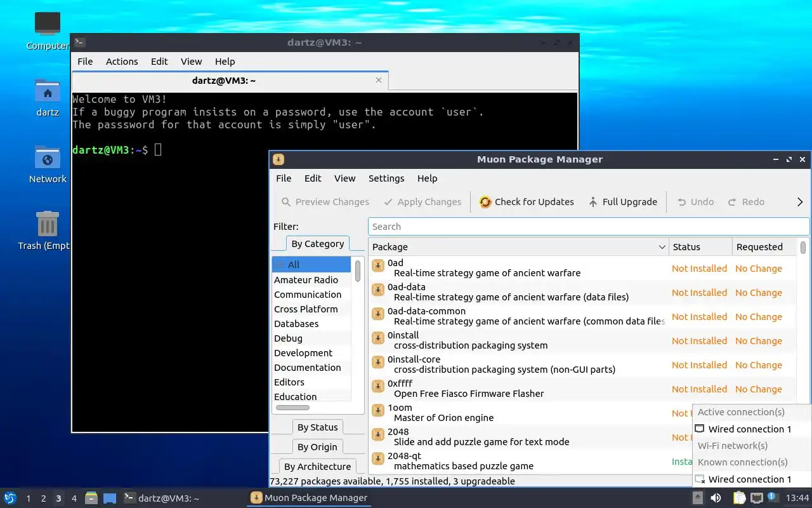Click the Redo toolbar button
This screenshot has width=812, height=508.
click(746, 202)
